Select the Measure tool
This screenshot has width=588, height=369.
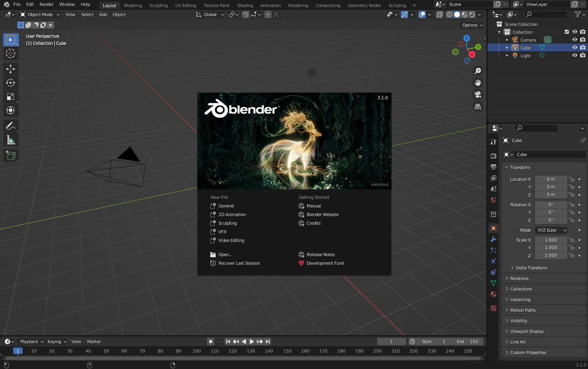(11, 140)
